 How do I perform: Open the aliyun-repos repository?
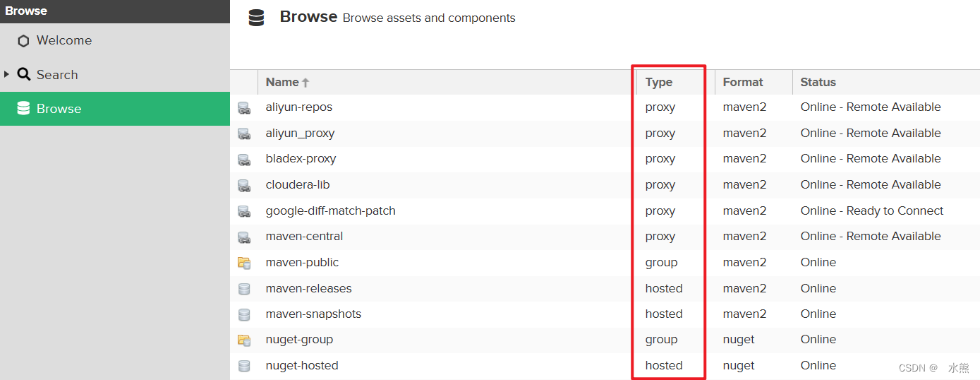click(x=299, y=107)
